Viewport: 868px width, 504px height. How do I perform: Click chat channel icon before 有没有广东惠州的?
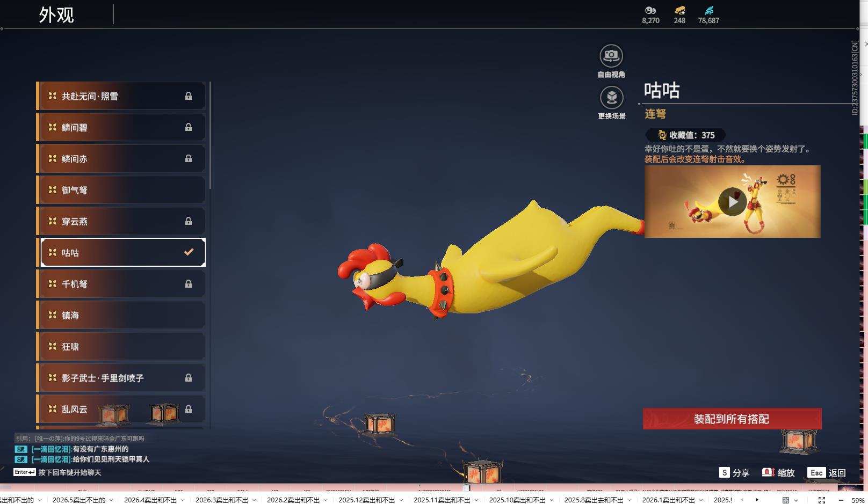tap(20, 449)
